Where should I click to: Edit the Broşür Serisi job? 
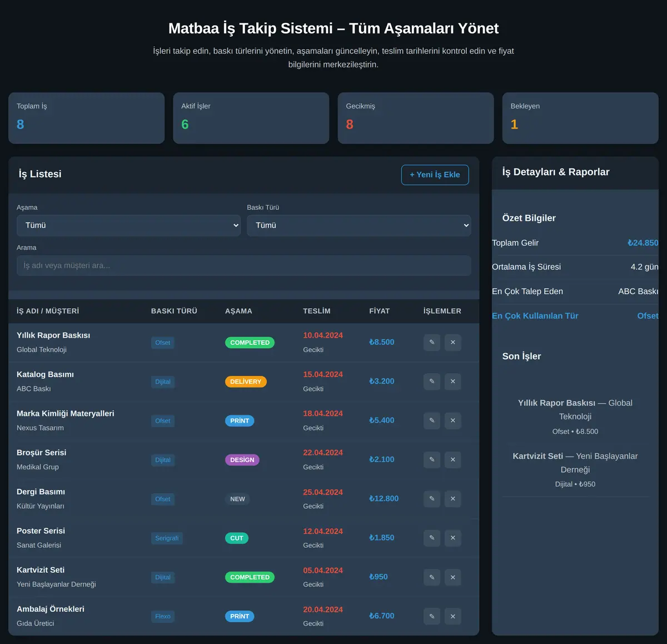click(432, 460)
